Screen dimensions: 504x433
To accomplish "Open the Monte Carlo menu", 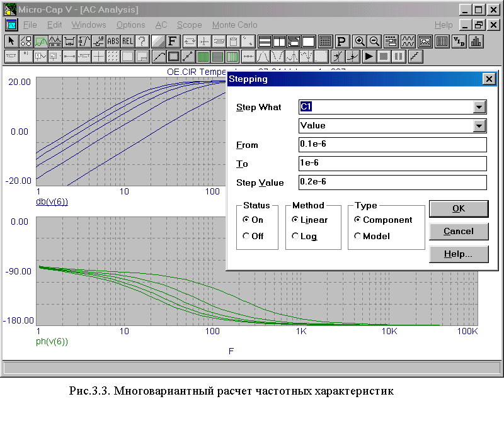I will coord(234,25).
